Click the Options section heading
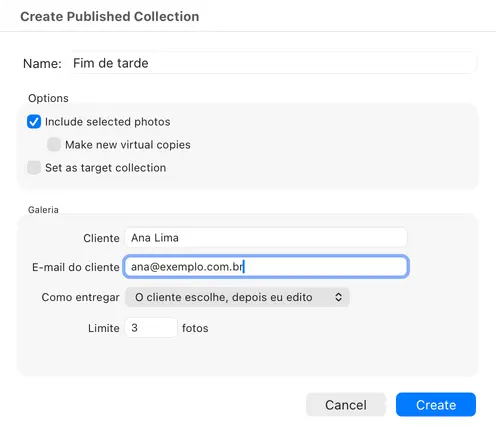This screenshot has height=432, width=496. pos(48,98)
